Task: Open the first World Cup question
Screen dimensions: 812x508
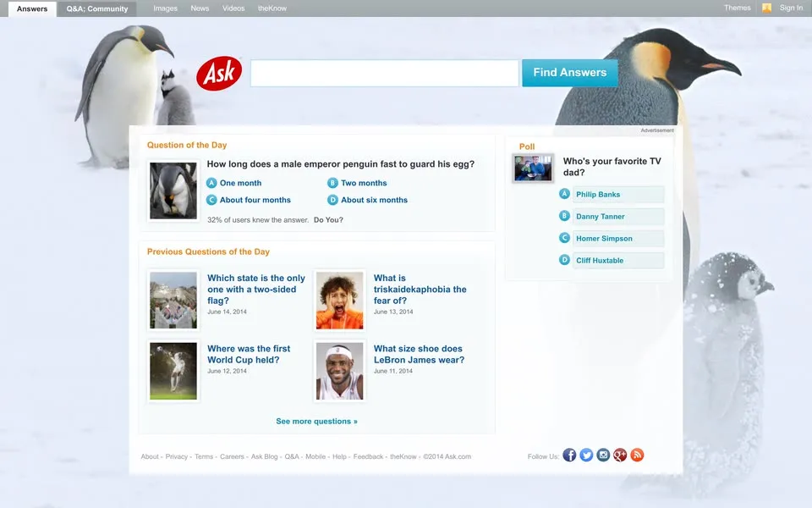Action: click(249, 354)
